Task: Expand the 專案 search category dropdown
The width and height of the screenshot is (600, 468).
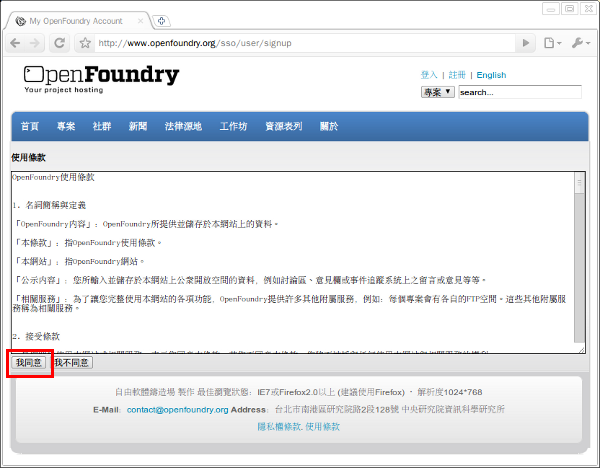Action: 438,92
